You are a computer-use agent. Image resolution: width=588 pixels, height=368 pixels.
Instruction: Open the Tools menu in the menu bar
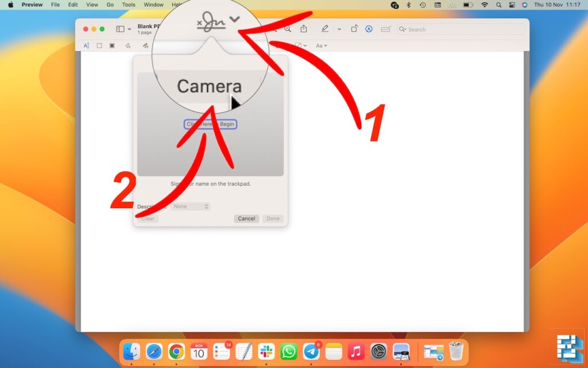[129, 5]
